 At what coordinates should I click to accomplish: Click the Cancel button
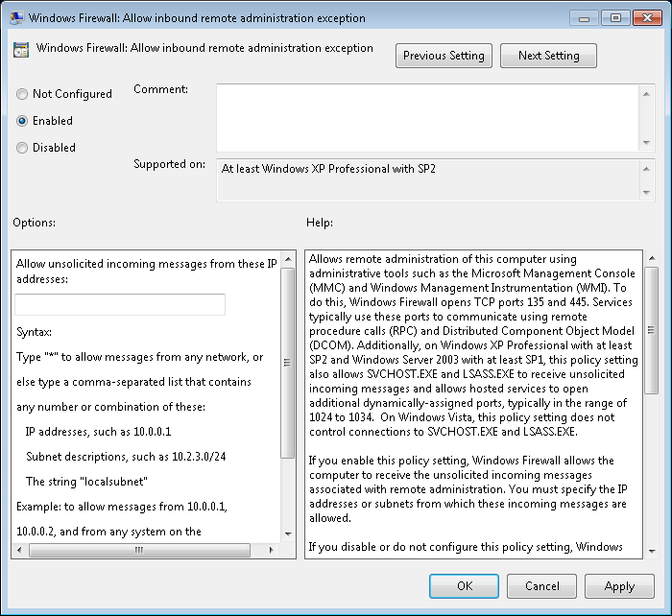541,586
